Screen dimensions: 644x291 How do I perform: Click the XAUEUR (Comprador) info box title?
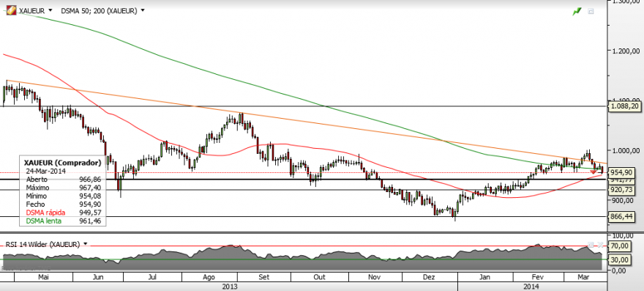pyautogui.click(x=62, y=163)
